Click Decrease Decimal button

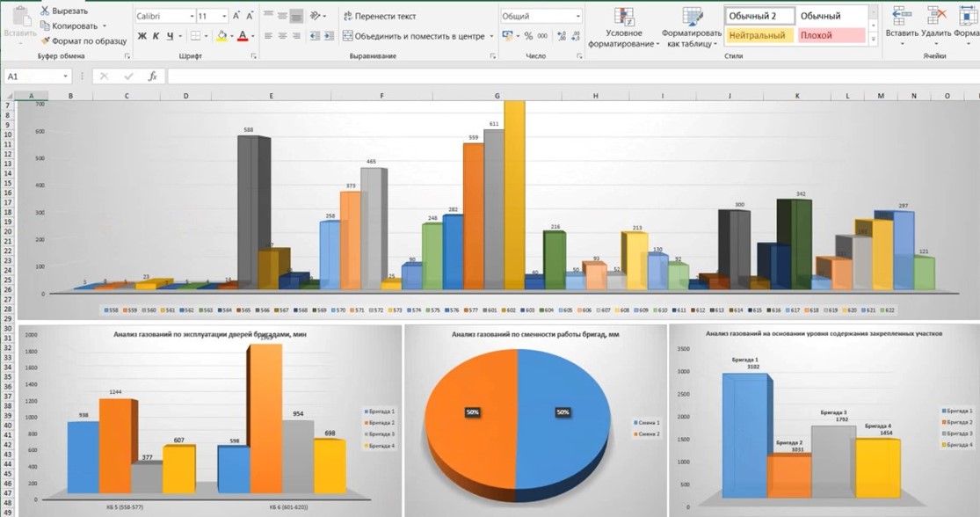point(576,36)
